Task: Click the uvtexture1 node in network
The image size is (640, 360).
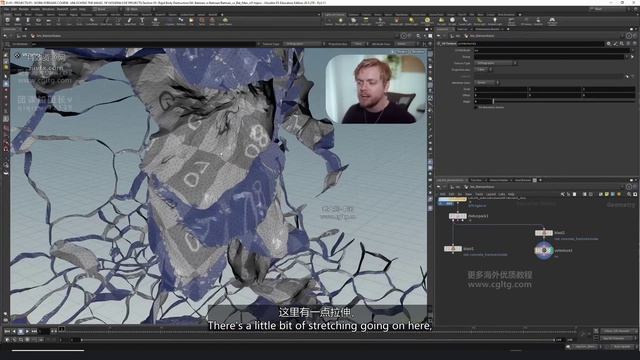Action: pyautogui.click(x=544, y=250)
